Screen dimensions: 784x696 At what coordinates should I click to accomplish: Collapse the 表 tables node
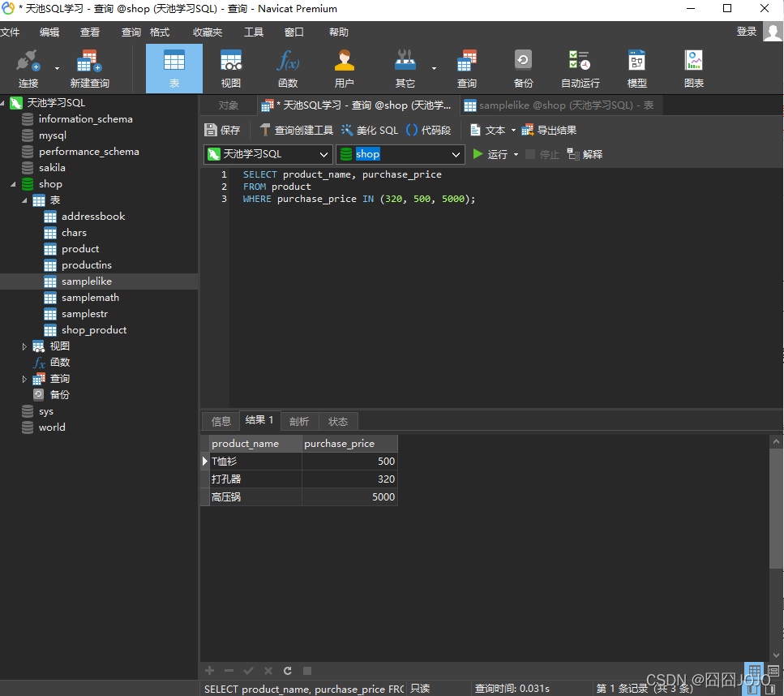click(24, 200)
